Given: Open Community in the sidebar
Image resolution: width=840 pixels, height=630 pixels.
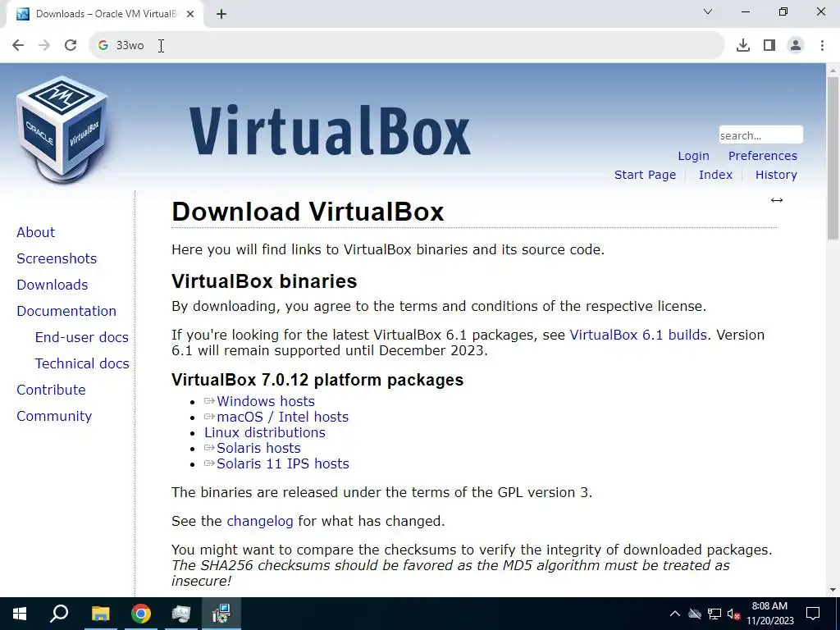Looking at the screenshot, I should [54, 416].
